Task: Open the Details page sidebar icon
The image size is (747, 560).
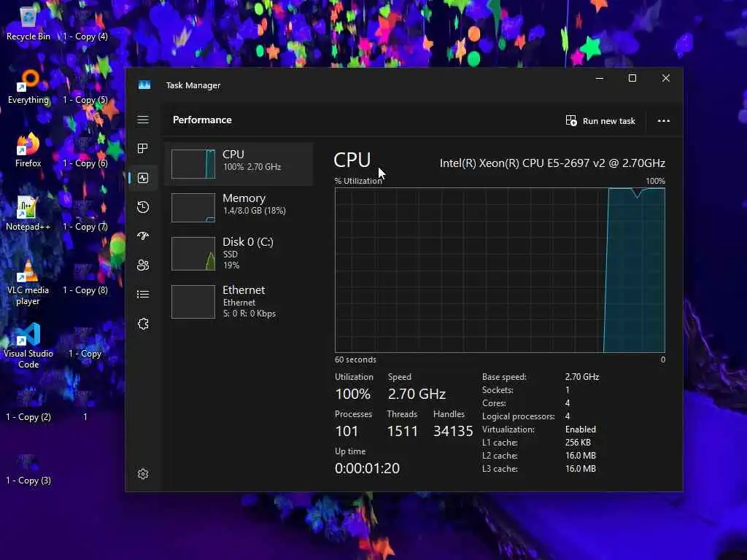Action: tap(143, 295)
